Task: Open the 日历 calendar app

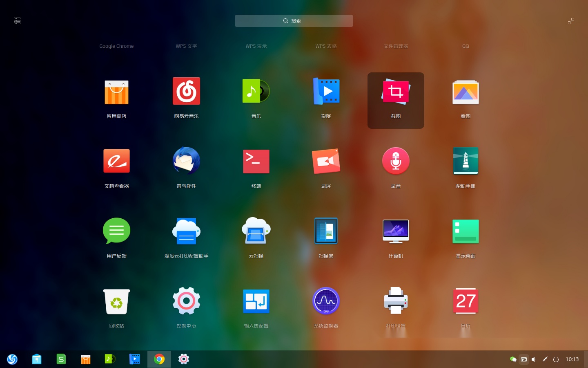Action: coord(465,301)
